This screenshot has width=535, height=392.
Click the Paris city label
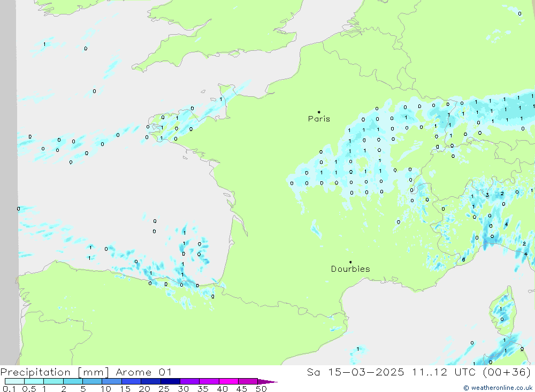(319, 119)
